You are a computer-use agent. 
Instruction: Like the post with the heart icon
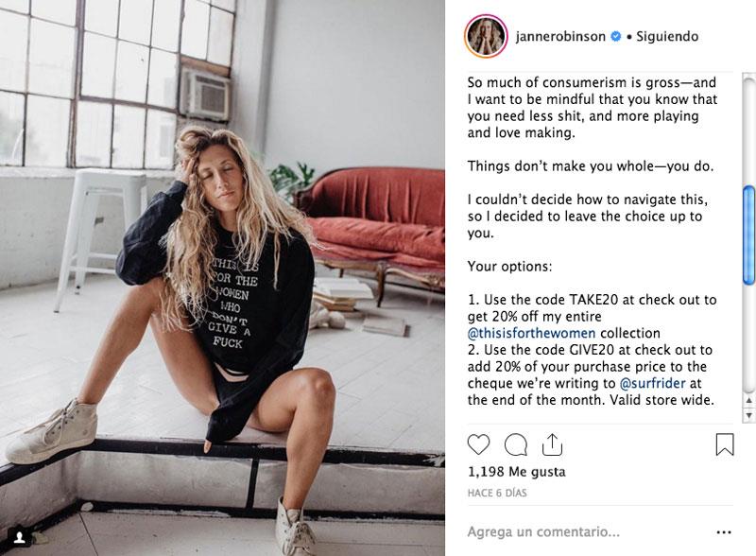click(x=478, y=444)
